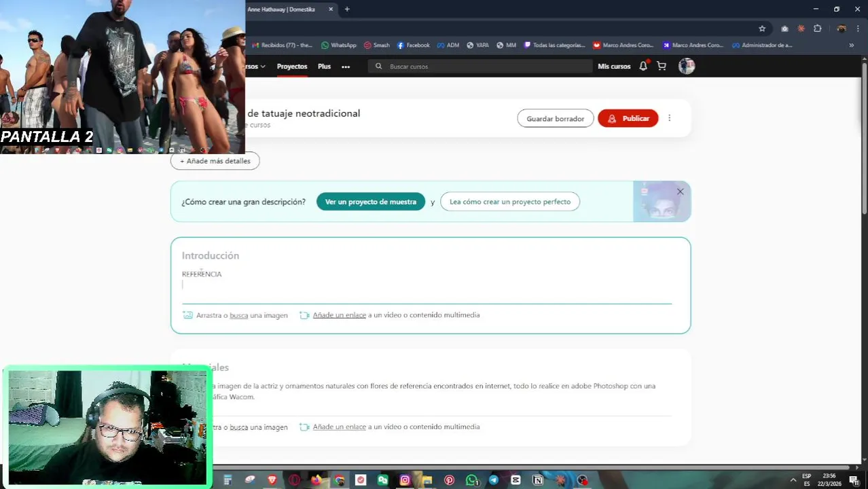Show more bookmarks with the chevron
This screenshot has width=868, height=489.
pyautogui.click(x=852, y=46)
